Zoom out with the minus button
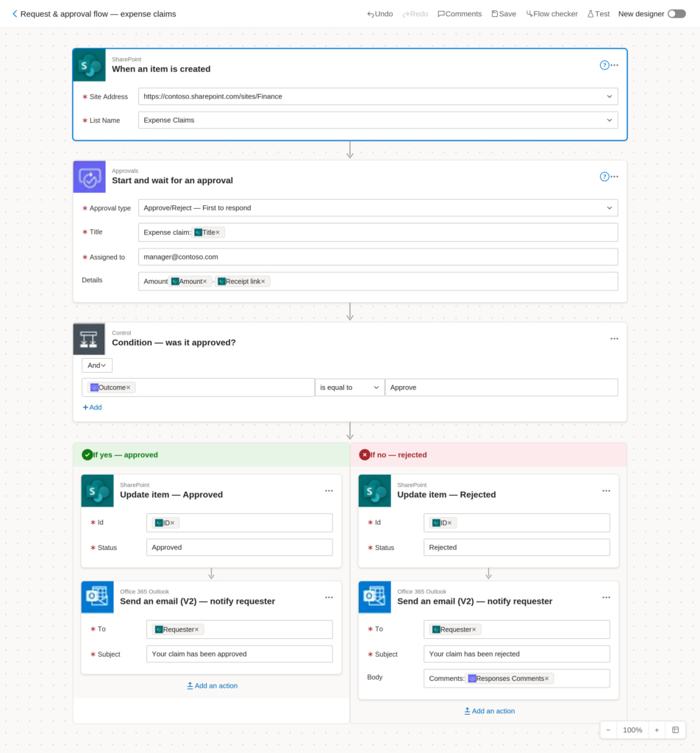 pos(608,730)
